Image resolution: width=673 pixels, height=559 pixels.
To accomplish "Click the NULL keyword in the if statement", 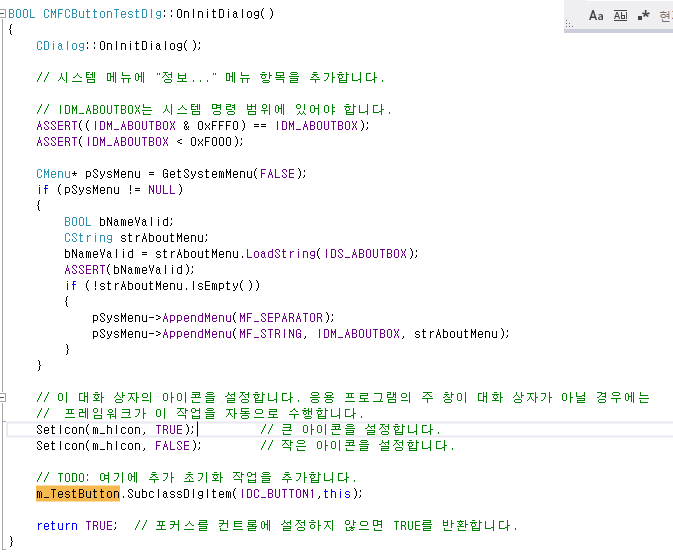I will click(161, 190).
